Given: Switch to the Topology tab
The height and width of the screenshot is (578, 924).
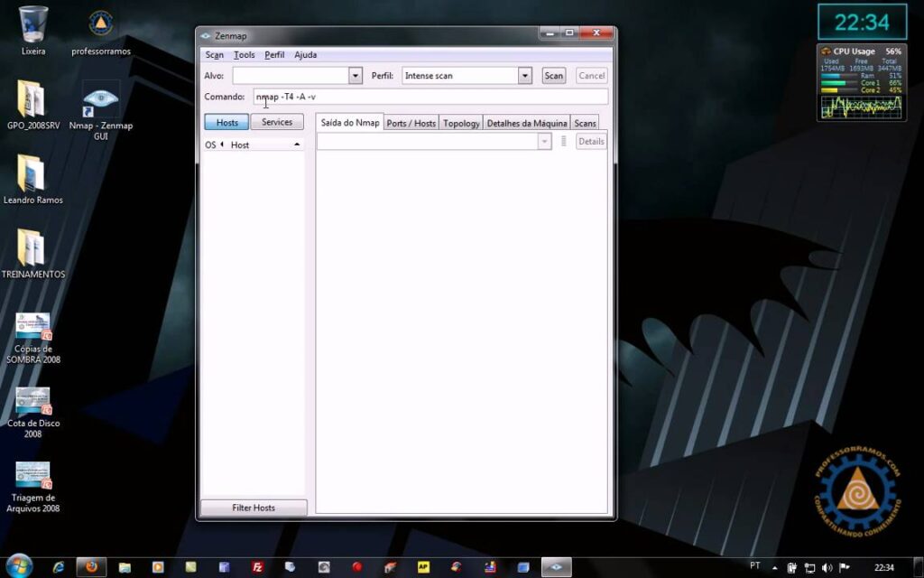Looking at the screenshot, I should tap(461, 123).
